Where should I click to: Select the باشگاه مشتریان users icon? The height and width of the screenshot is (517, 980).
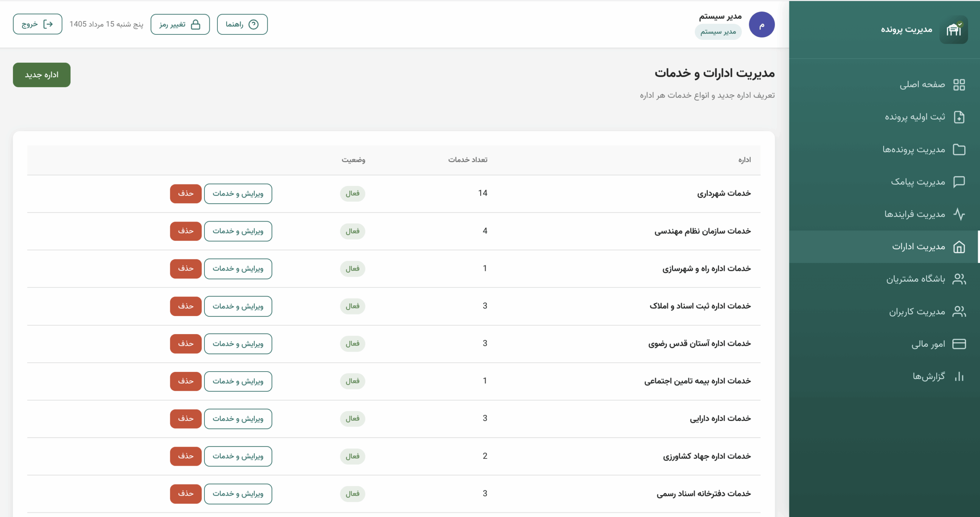point(959,279)
